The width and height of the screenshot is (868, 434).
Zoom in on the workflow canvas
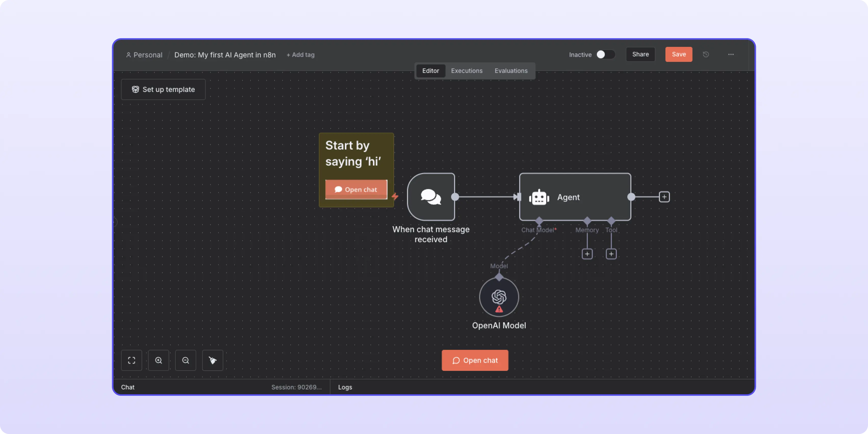coord(158,360)
